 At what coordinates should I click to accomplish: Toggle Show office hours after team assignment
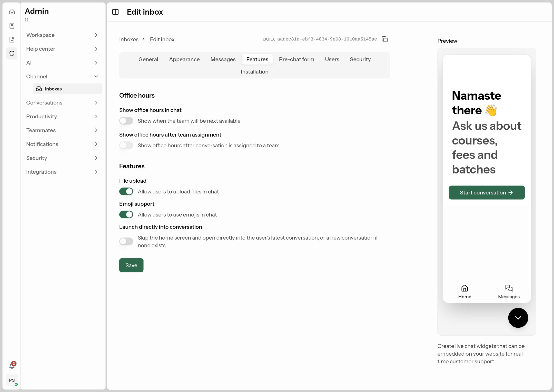pyautogui.click(x=126, y=145)
